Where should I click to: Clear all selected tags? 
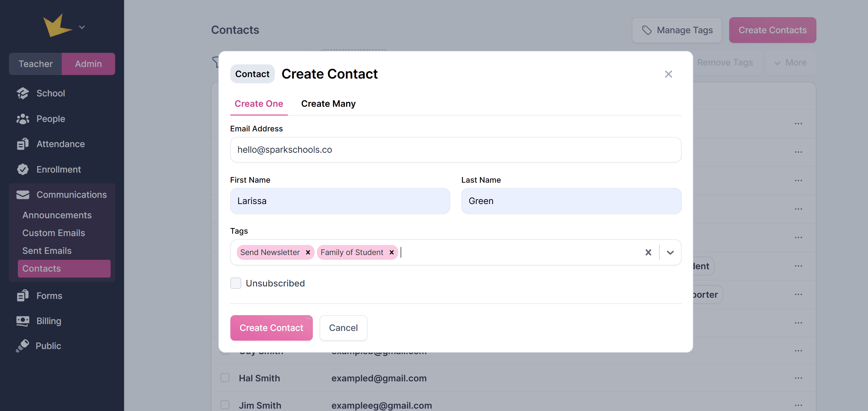point(648,252)
